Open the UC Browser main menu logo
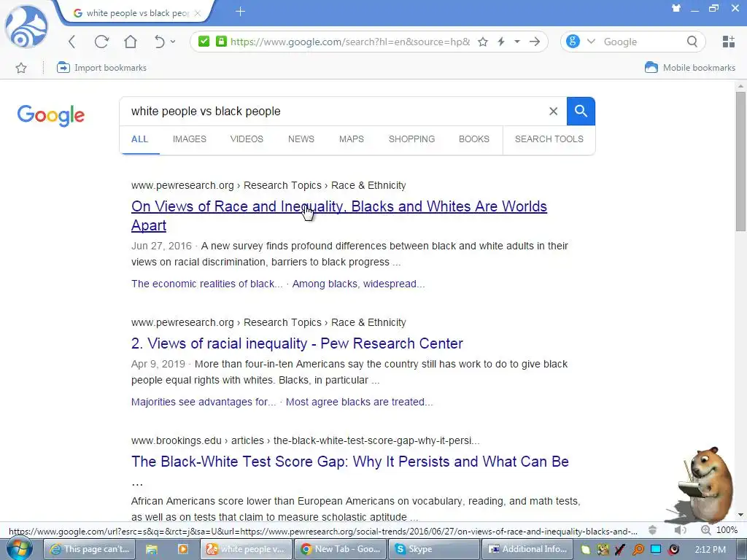The image size is (747, 560). [26, 26]
